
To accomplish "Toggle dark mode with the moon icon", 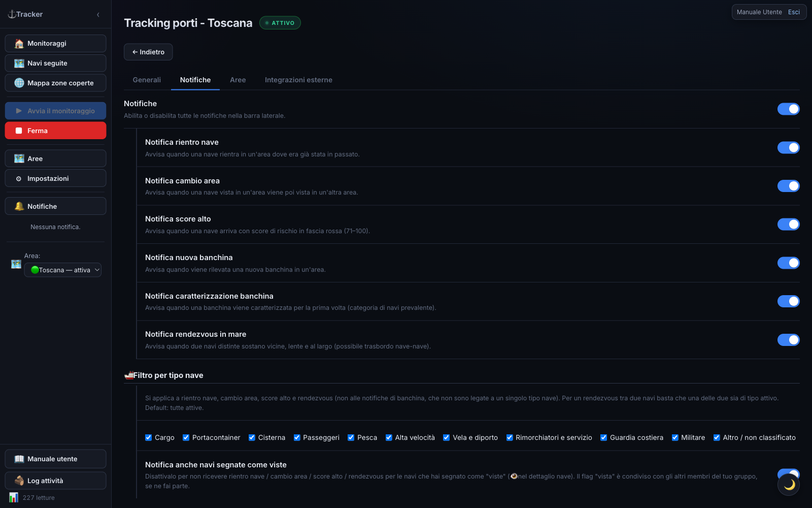I will 789,485.
